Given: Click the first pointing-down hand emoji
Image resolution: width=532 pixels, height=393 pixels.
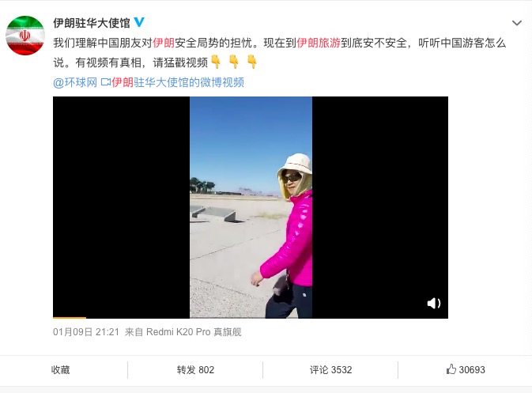Looking at the screenshot, I should 216,62.
